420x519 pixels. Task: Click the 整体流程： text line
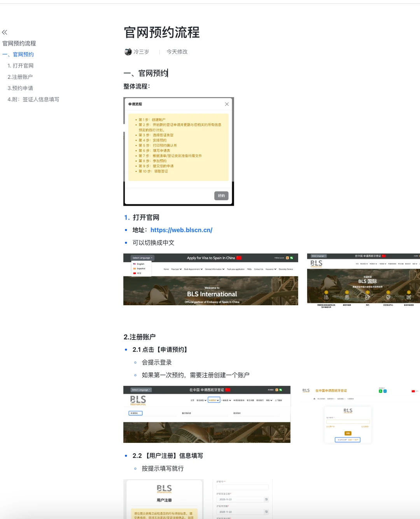point(136,86)
